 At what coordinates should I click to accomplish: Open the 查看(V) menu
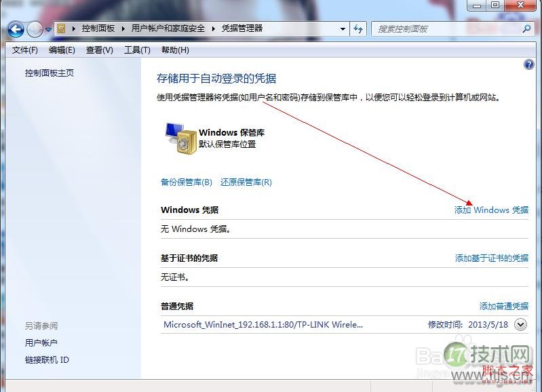point(100,50)
